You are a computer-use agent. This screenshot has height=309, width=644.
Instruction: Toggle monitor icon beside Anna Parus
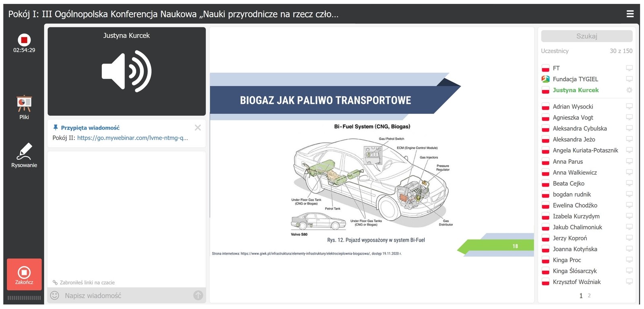click(629, 161)
